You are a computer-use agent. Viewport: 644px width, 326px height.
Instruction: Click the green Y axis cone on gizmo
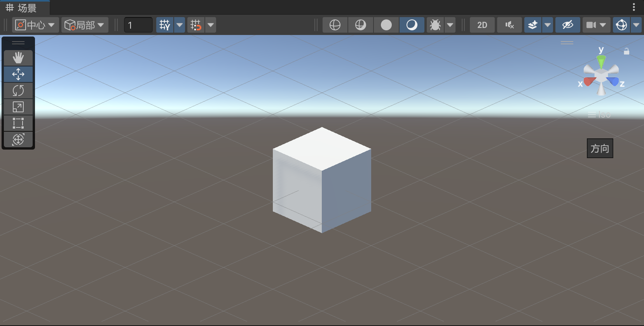click(601, 61)
